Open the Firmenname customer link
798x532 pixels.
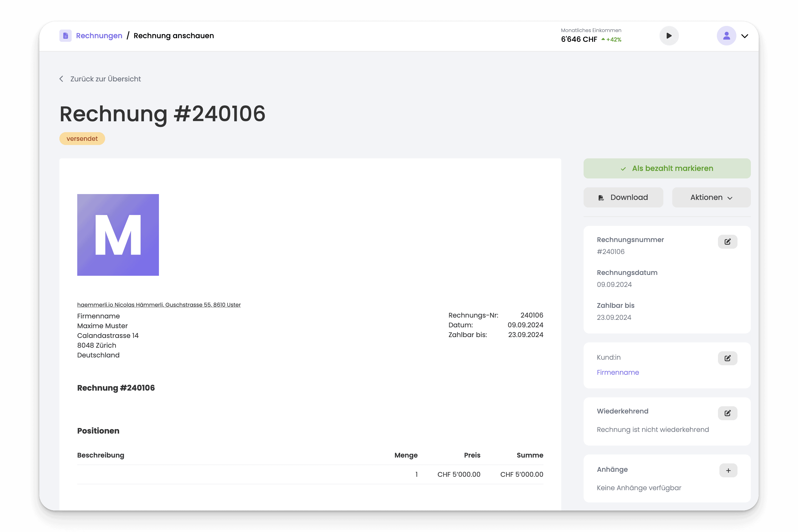pyautogui.click(x=618, y=372)
